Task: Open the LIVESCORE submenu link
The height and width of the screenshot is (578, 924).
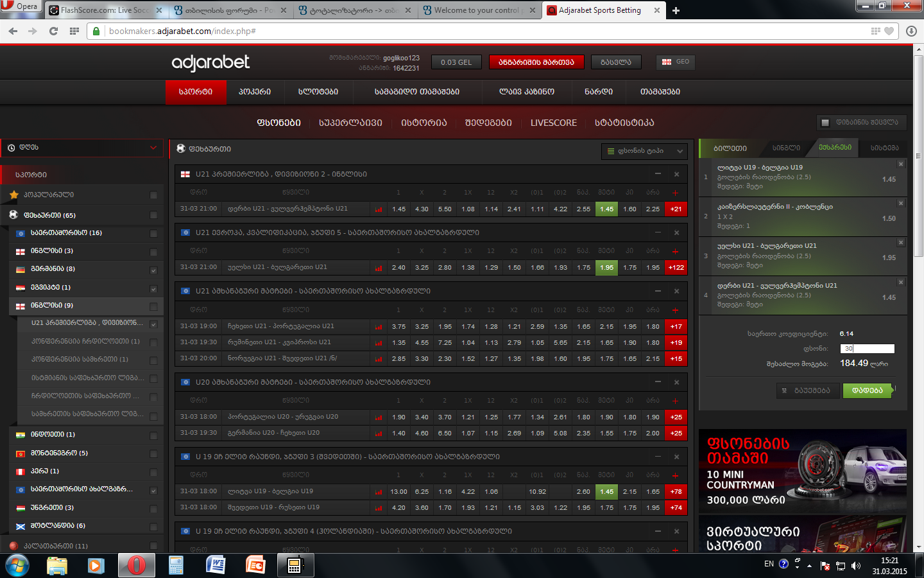Action: tap(554, 123)
